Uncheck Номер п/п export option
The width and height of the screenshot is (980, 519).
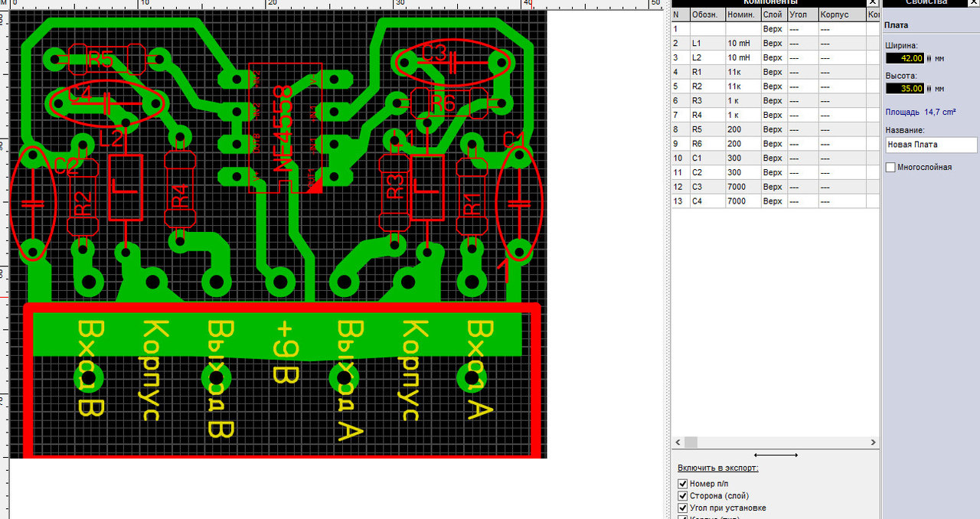[683, 484]
